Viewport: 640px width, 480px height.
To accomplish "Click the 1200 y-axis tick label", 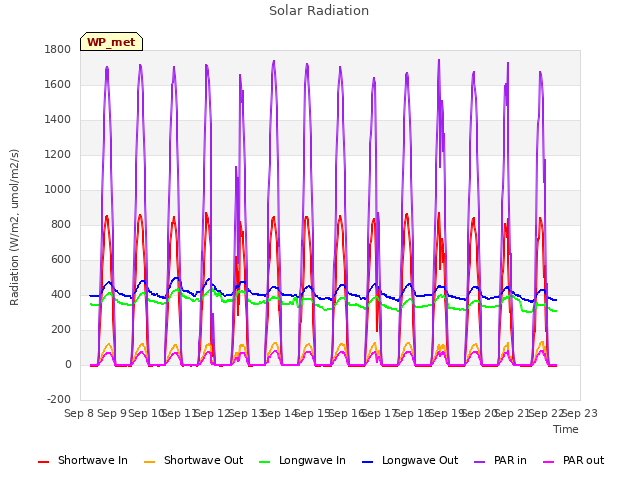I will 58,155.
